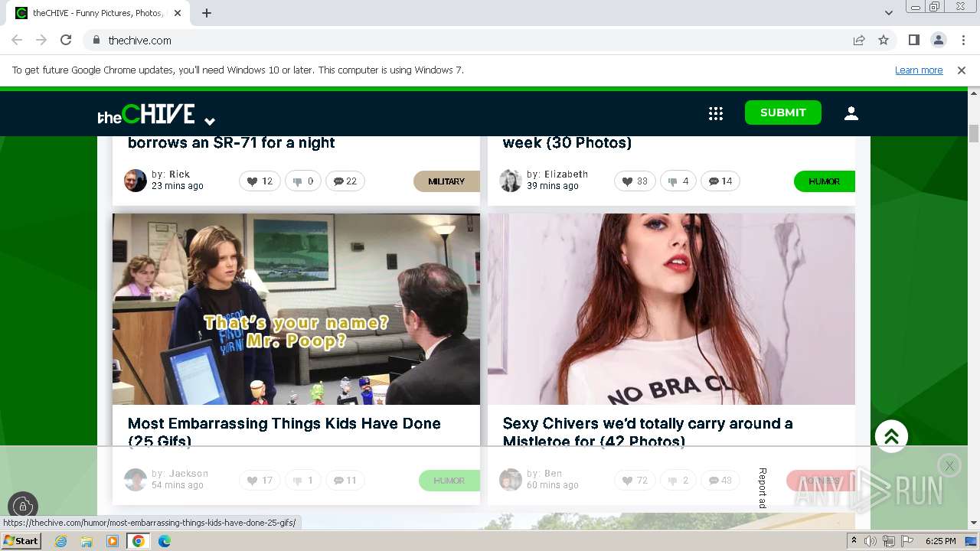Click the green SUBMIT button
Viewport: 980px width, 551px height.
pos(782,112)
